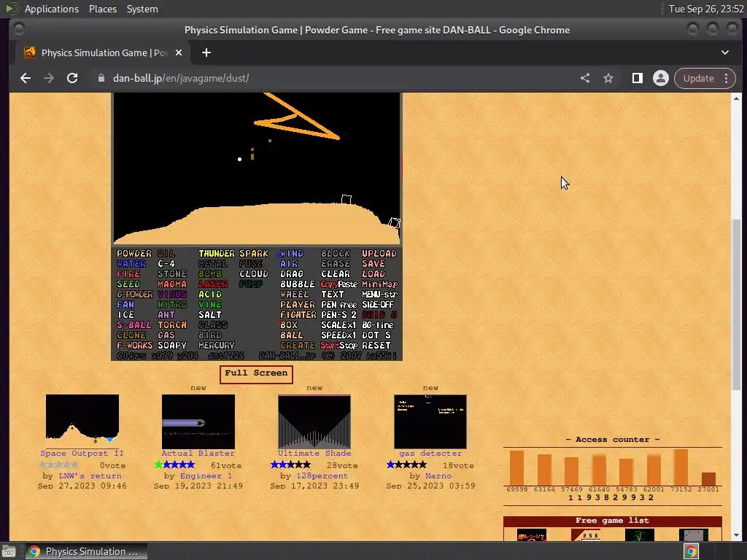
Task: Select the WHEEL tool
Action: coord(295,295)
